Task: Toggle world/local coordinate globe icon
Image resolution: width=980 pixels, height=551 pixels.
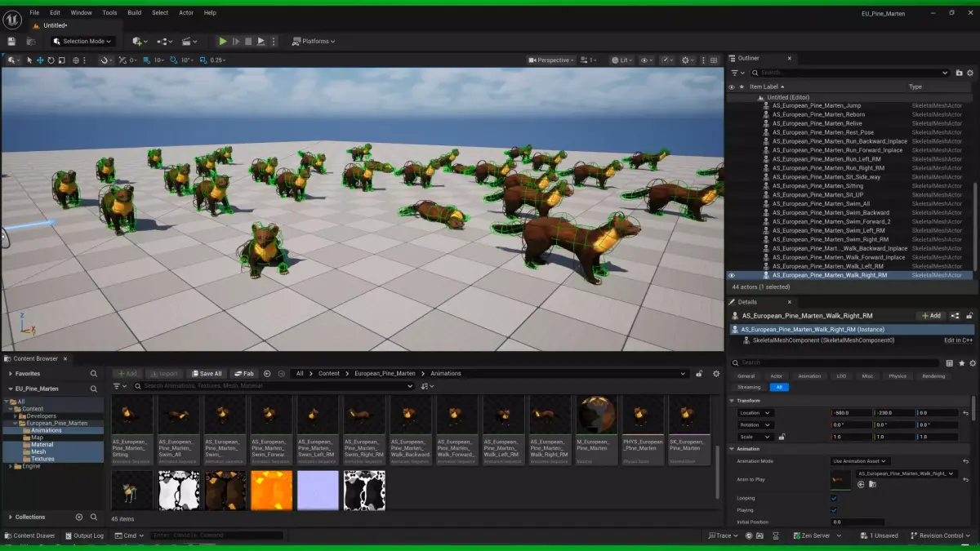Action: tap(76, 60)
